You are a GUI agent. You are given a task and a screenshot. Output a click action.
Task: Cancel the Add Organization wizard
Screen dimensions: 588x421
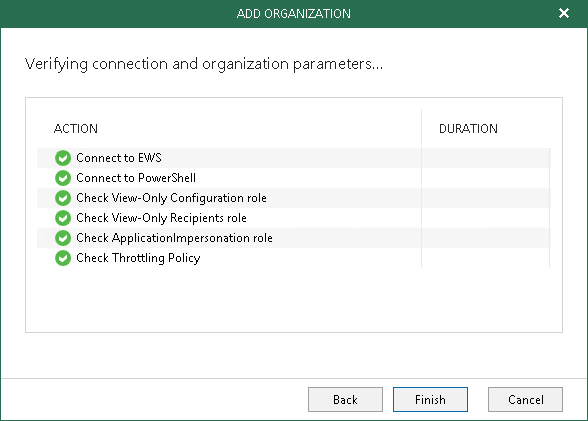(x=525, y=400)
